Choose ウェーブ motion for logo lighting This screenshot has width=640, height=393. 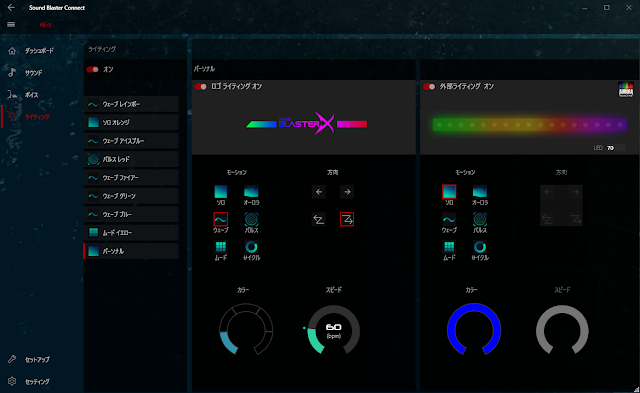(221, 220)
